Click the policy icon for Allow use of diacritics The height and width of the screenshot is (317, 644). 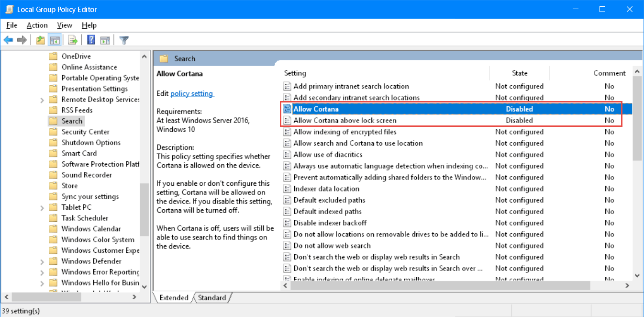pos(288,155)
